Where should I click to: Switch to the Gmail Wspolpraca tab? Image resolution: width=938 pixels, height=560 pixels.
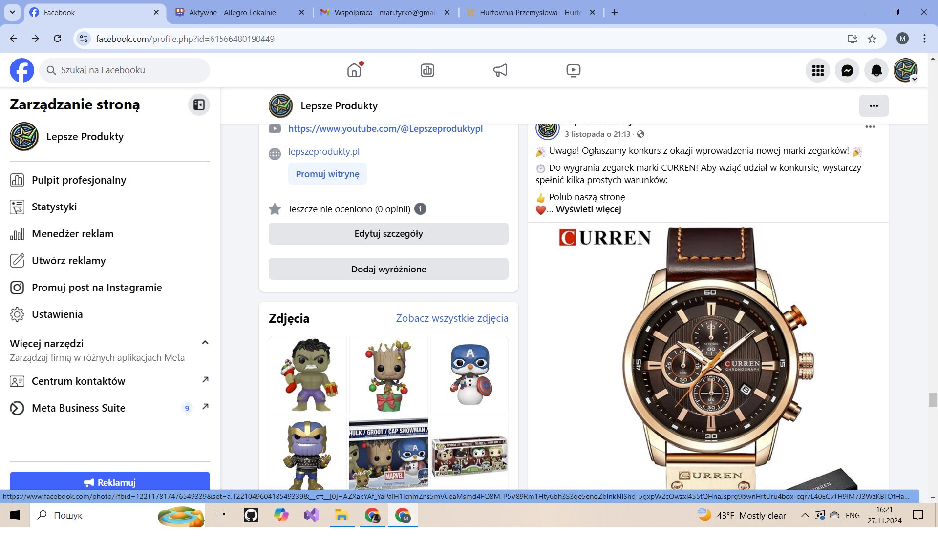[384, 13]
